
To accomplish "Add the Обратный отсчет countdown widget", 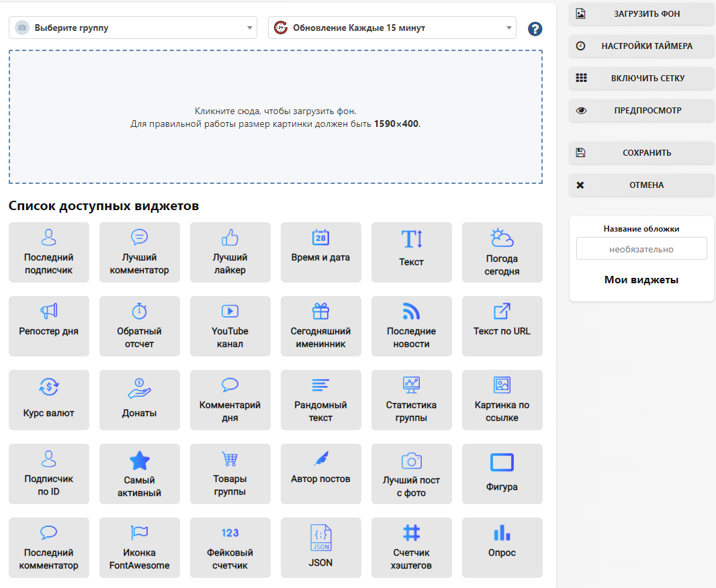I will click(139, 326).
